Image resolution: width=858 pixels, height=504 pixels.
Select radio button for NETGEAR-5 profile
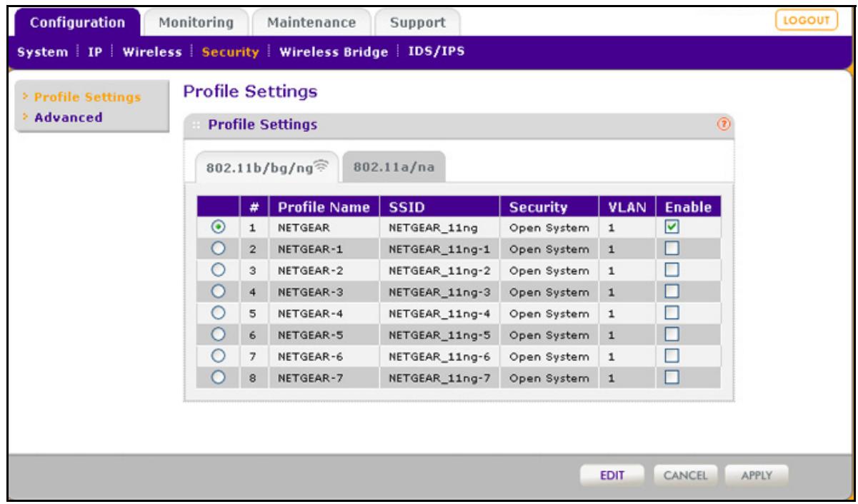point(220,333)
